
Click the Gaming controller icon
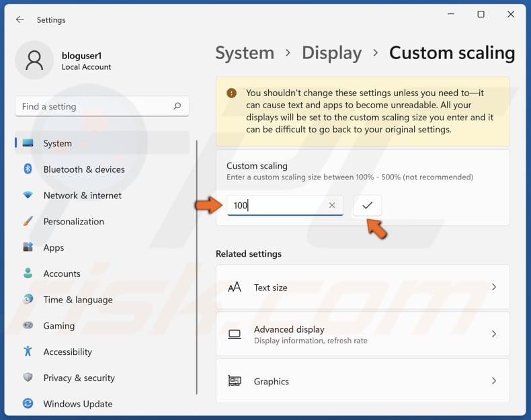pos(28,325)
